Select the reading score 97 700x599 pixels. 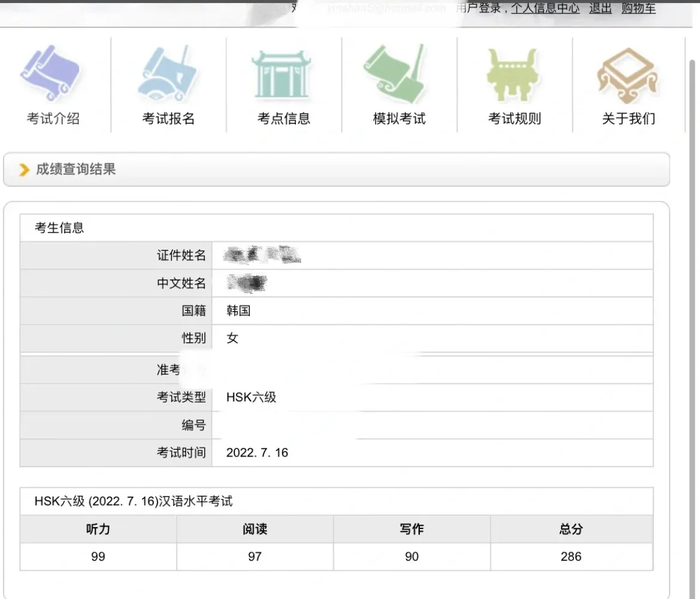[x=255, y=557]
